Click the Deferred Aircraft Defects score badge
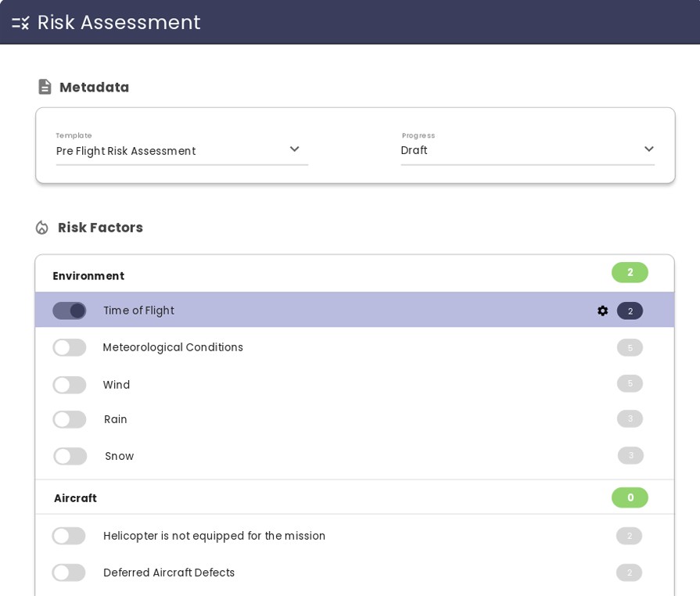700x596 pixels. click(x=629, y=573)
